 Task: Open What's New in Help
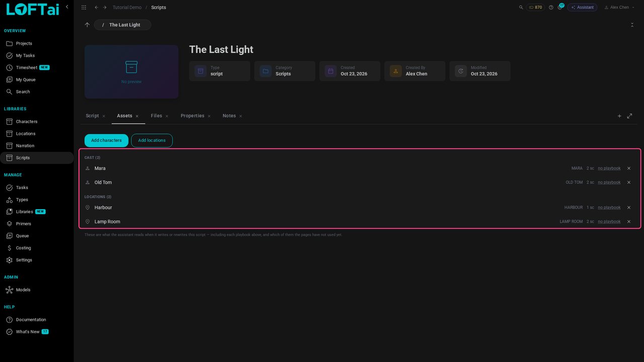click(28, 332)
